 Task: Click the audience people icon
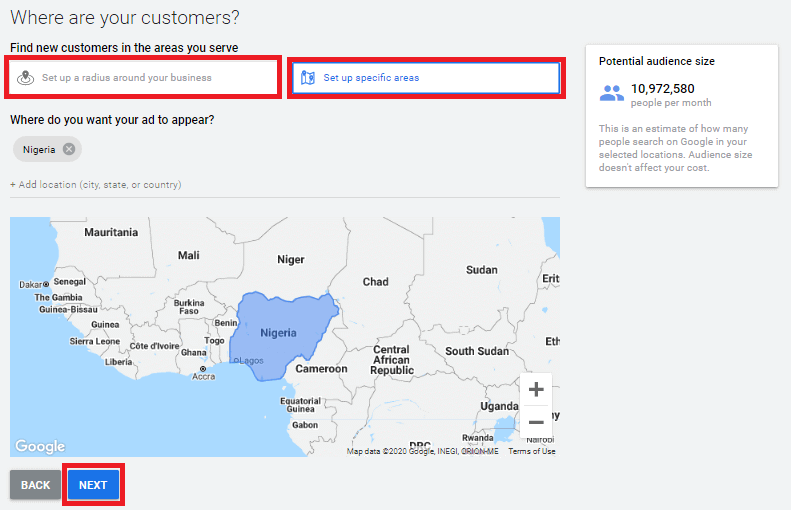click(611, 93)
